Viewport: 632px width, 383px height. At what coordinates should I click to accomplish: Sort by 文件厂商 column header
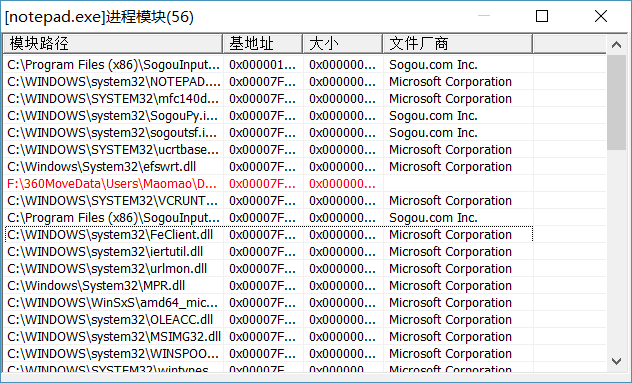(x=457, y=44)
